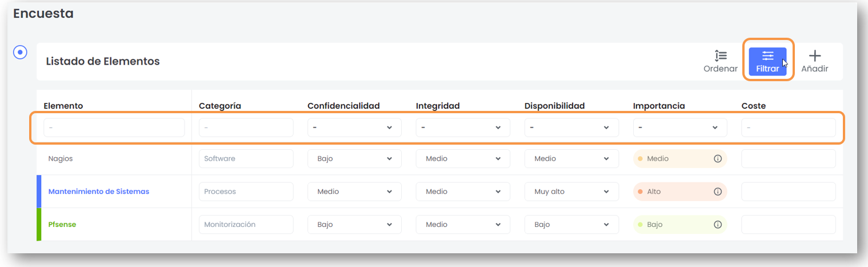This screenshot has height=267, width=868.
Task: Click the Elemento filter text field
Action: pyautogui.click(x=114, y=127)
